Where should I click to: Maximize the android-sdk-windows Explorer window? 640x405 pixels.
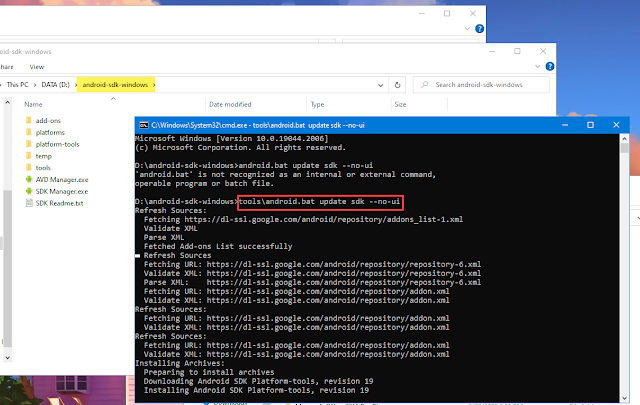coord(517,51)
